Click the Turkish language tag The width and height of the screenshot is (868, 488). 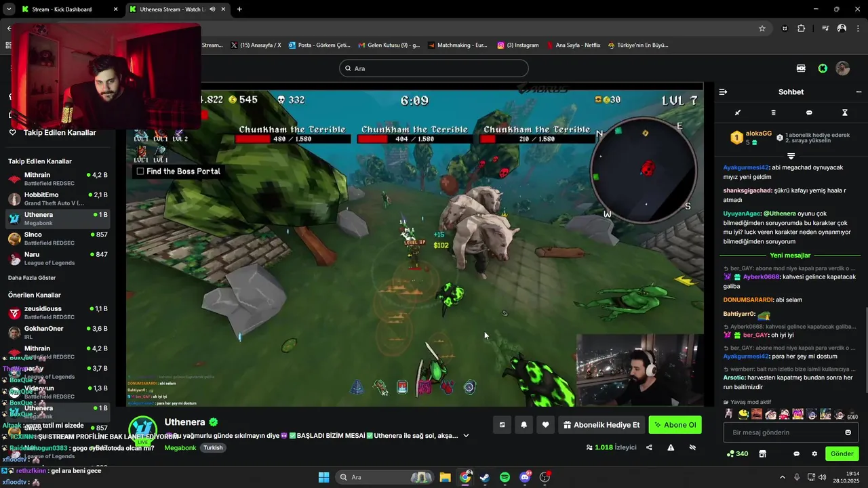coord(213,448)
